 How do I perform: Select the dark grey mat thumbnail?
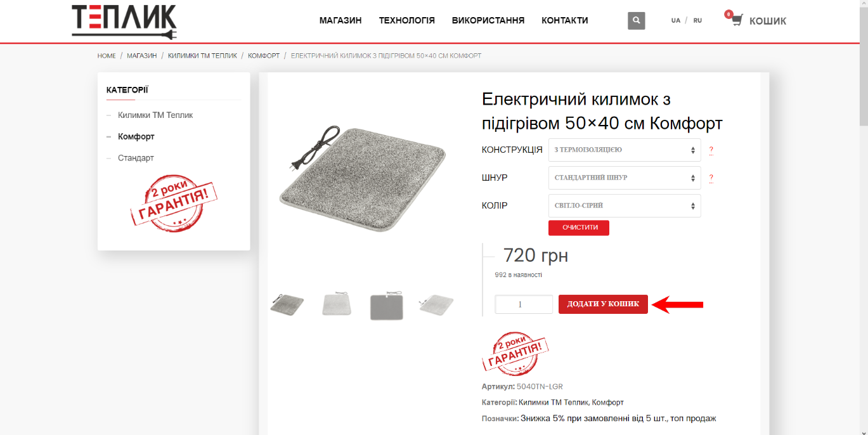pyautogui.click(x=387, y=306)
